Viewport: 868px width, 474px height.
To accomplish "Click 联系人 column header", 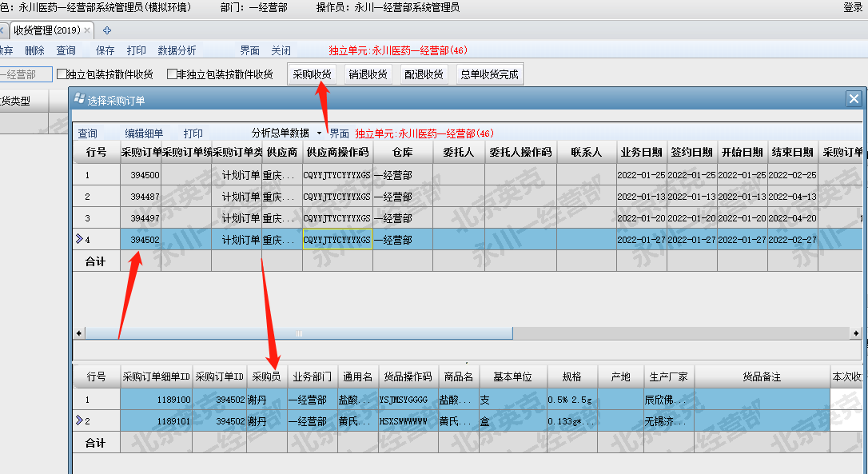I will 587,152.
